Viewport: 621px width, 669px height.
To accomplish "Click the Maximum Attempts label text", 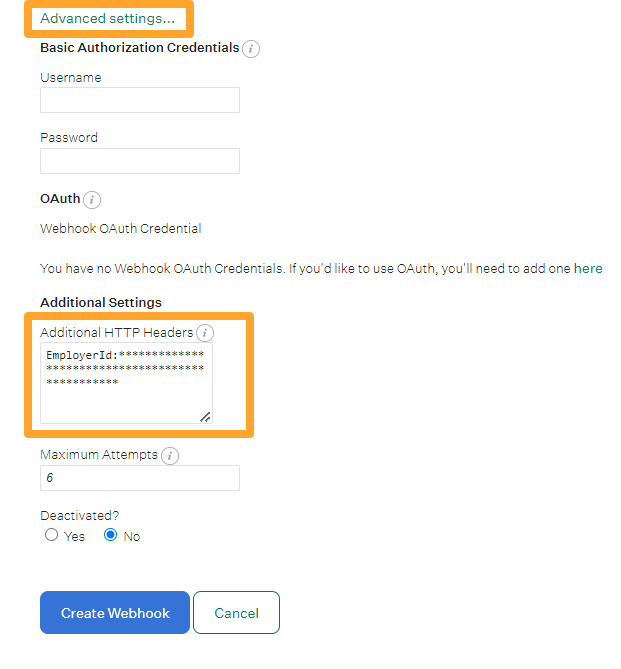I will click(99, 455).
